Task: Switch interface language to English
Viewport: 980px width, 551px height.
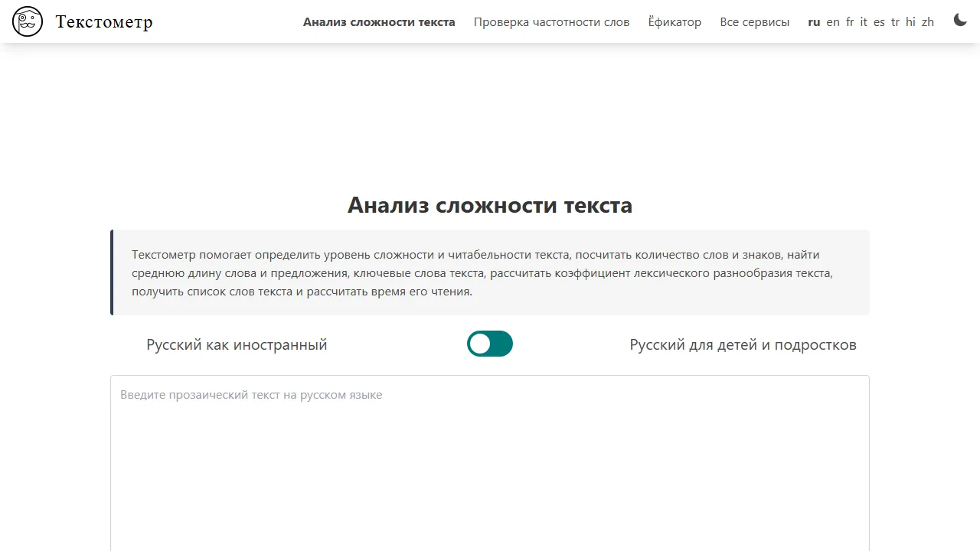Action: (x=833, y=22)
